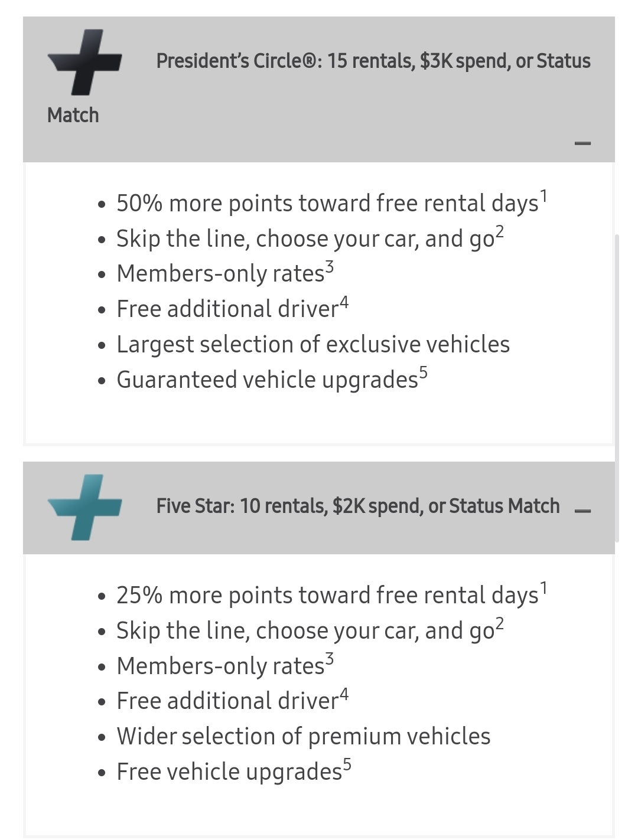Image resolution: width=638 pixels, height=840 pixels.
Task: Collapse the Five Star section via minus icon
Action: tap(582, 511)
